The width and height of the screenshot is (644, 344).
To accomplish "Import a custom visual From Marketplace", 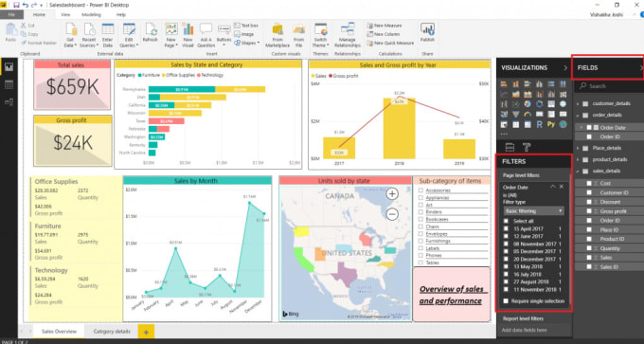I will (x=277, y=35).
